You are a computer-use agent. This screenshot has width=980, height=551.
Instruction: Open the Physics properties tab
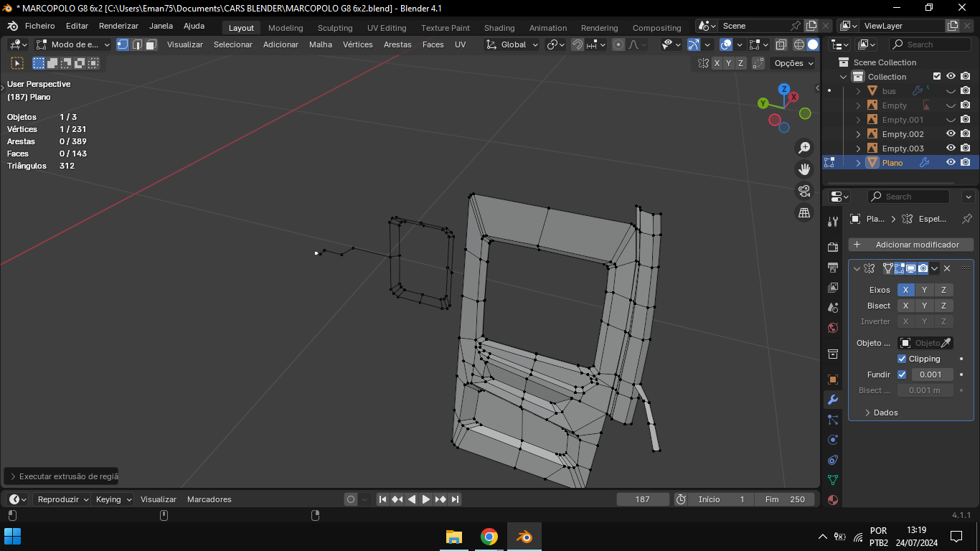click(x=833, y=440)
